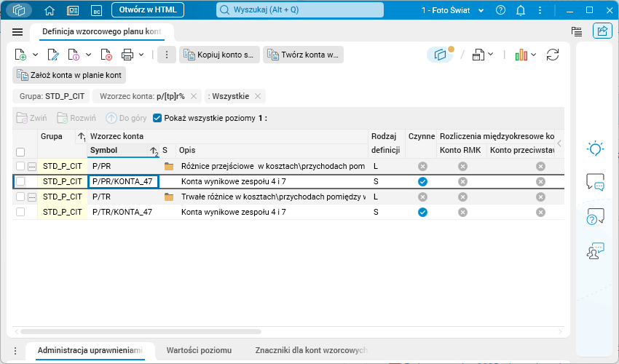
Task: Open the company dropdown 1 - Foto Świat
Action: [x=452, y=11]
